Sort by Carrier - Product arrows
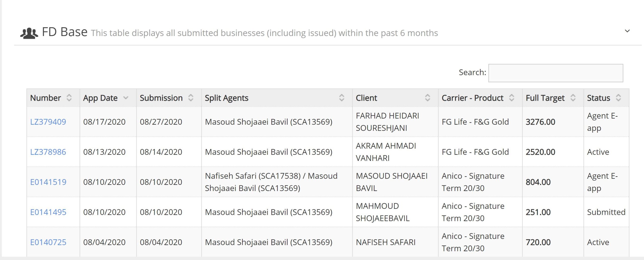The width and height of the screenshot is (644, 260). click(x=512, y=98)
